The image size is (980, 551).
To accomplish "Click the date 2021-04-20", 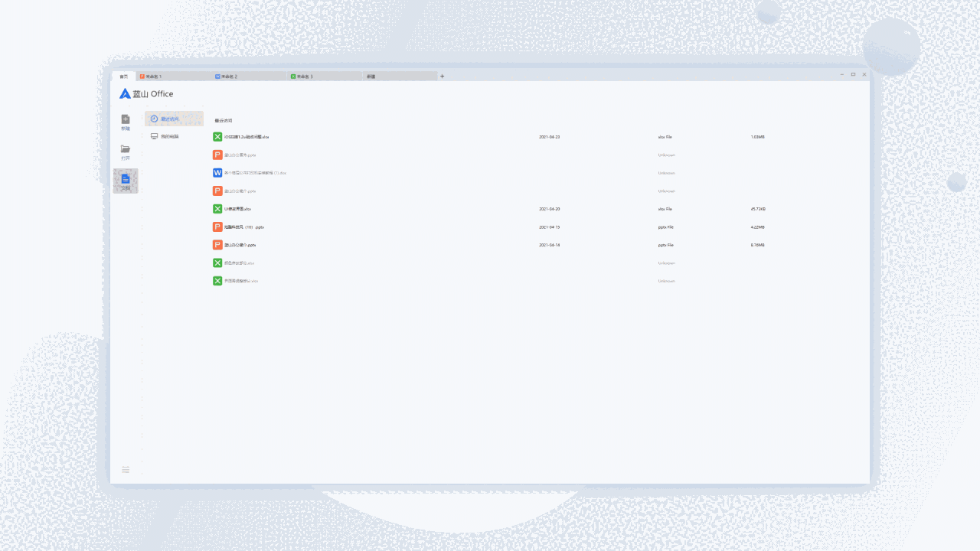I will click(x=550, y=209).
